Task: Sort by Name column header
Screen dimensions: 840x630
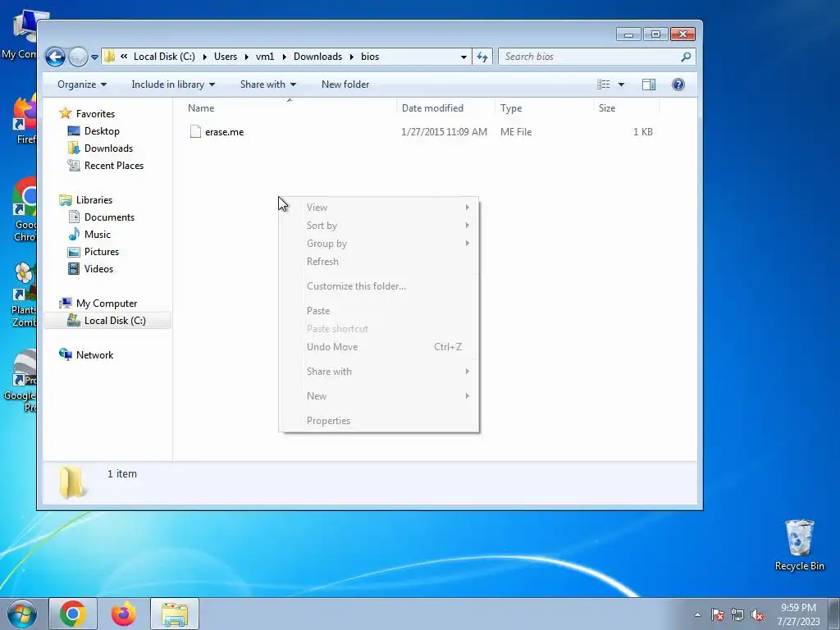Action: pos(290,108)
